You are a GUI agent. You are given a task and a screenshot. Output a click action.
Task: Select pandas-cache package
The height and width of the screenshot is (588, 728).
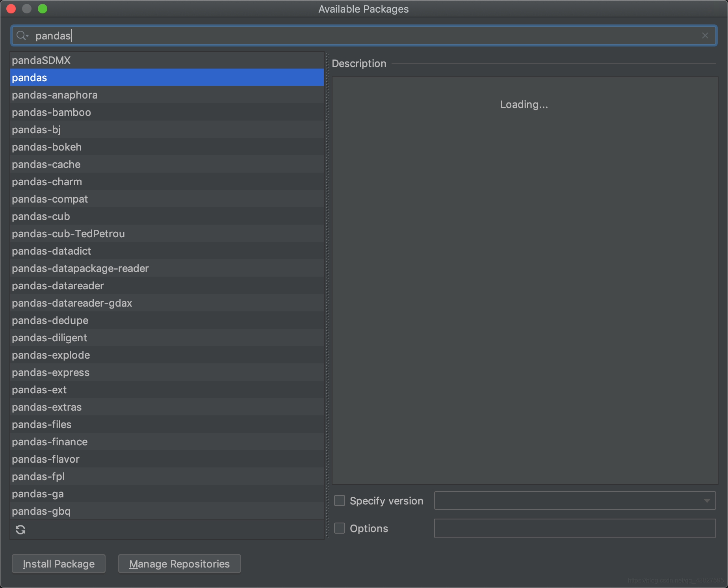point(167,164)
